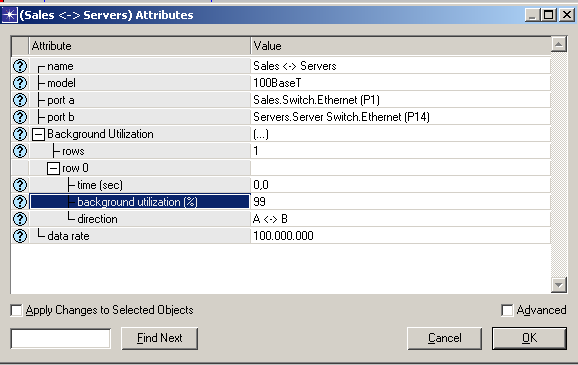The height and width of the screenshot is (365, 578).
Task: Open the help icon for model attribute
Action: (x=20, y=83)
